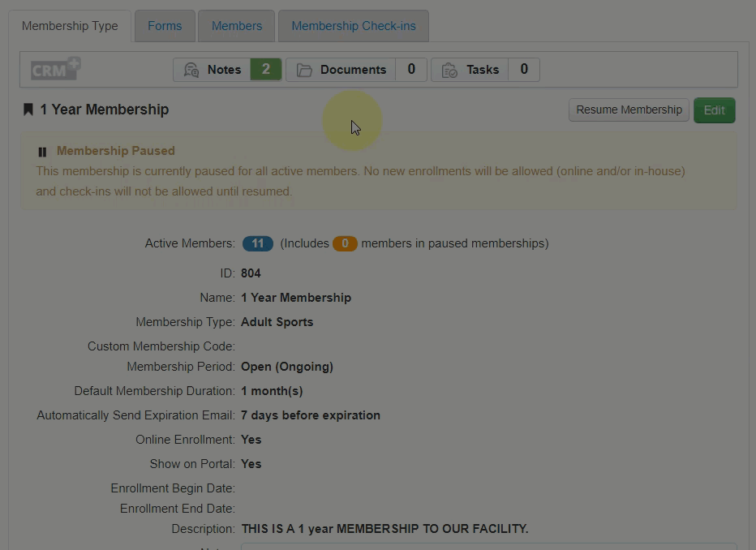Click the orange paused members badge showing 0
Image resolution: width=756 pixels, height=550 pixels.
click(x=345, y=243)
